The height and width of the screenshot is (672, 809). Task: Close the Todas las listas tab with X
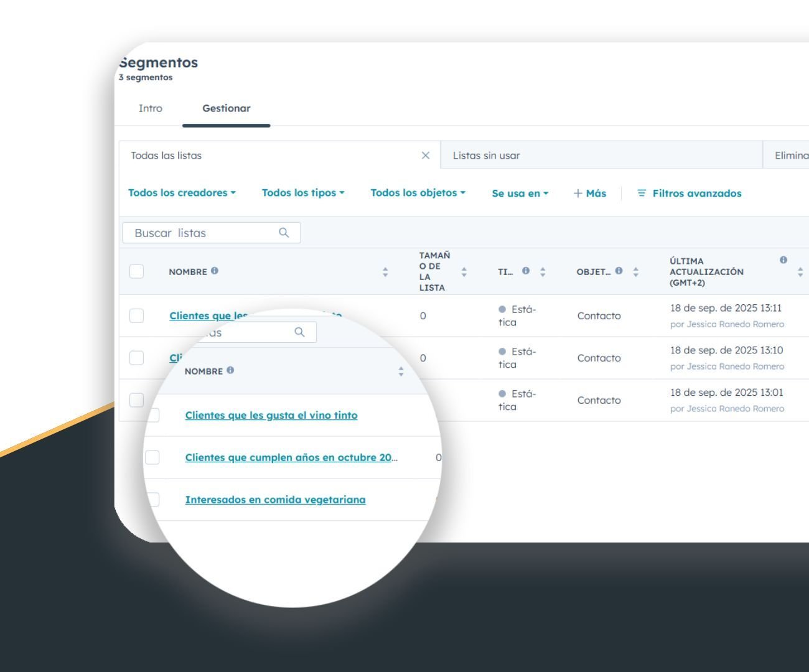(x=426, y=156)
